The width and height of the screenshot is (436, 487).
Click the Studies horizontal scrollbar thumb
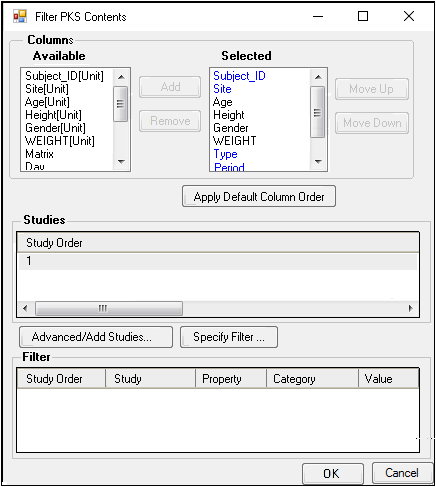pyautogui.click(x=109, y=308)
